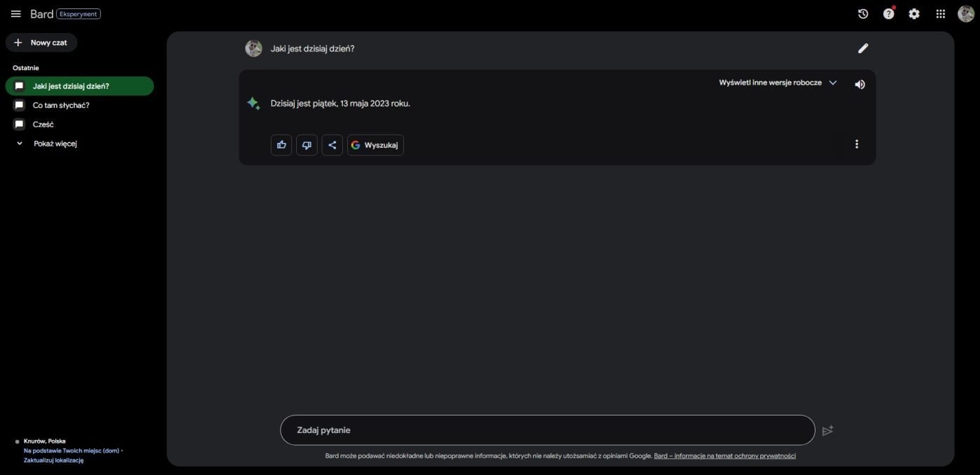Viewport: 980px width, 475px height.
Task: Open the help question mark icon
Action: tap(888, 14)
